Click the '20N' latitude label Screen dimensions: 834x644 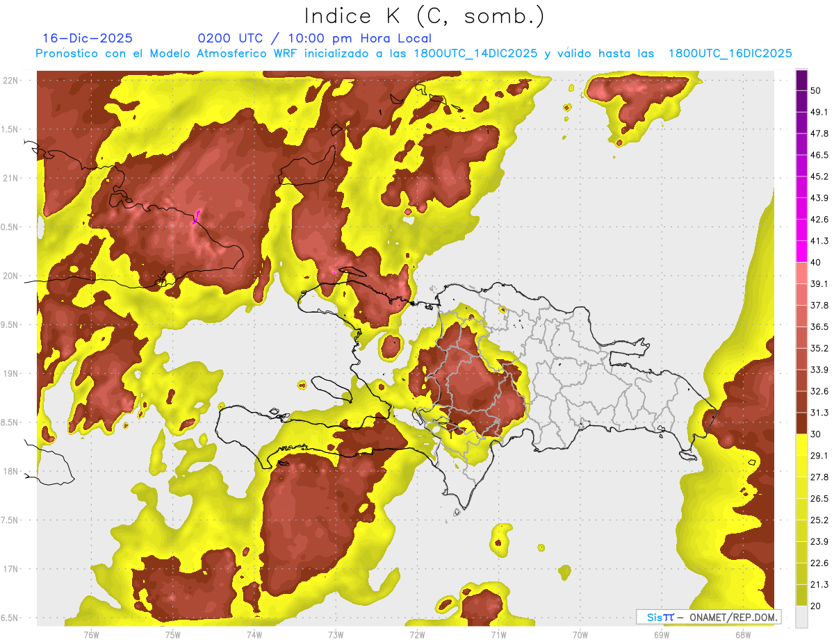[10, 276]
